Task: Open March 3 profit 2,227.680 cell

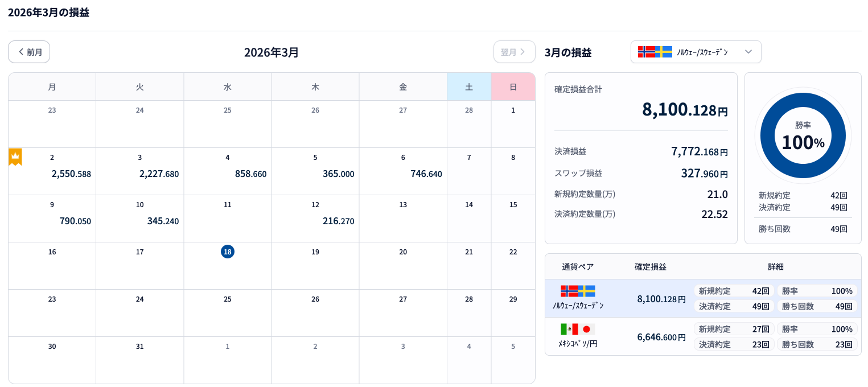Action: (x=140, y=171)
